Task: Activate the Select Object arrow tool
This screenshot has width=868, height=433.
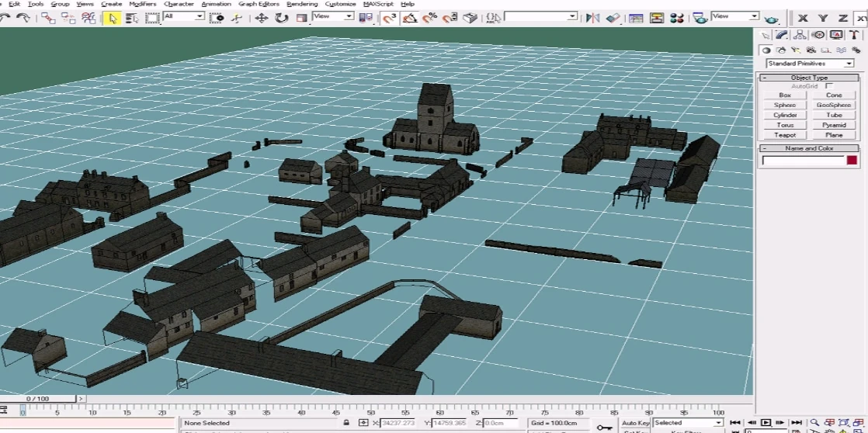Action: [x=112, y=18]
